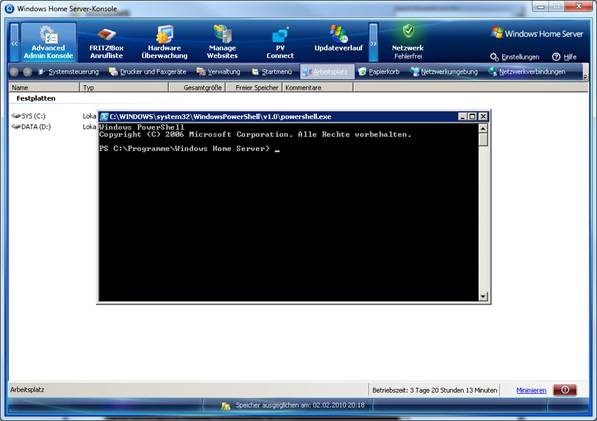Close the PowerShell window

(x=483, y=116)
